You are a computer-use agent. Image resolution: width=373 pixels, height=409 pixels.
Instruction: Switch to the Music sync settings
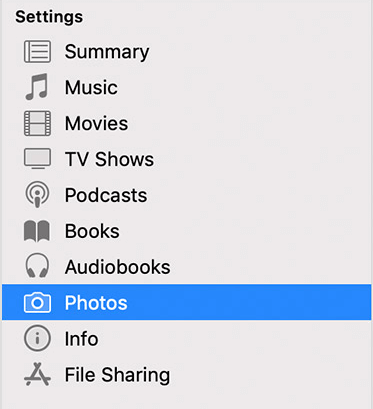[91, 87]
